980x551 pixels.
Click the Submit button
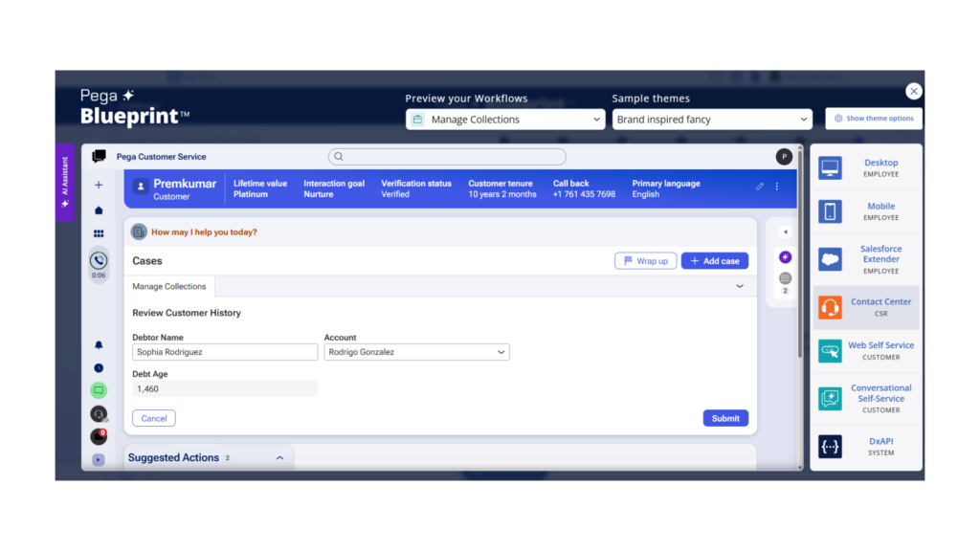(x=725, y=418)
